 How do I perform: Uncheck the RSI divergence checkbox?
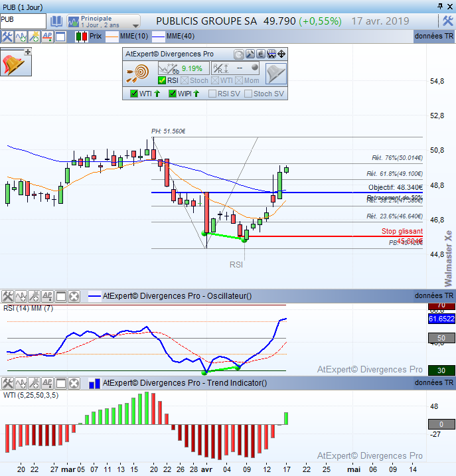point(162,80)
